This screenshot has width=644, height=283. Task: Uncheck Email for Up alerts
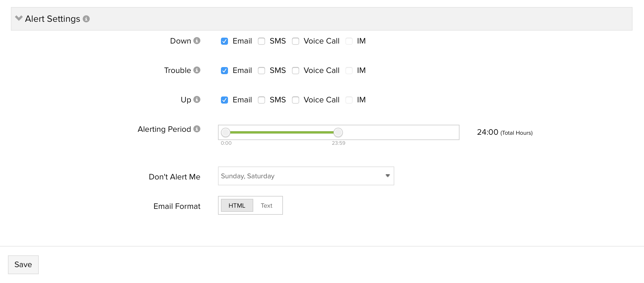pyautogui.click(x=224, y=100)
